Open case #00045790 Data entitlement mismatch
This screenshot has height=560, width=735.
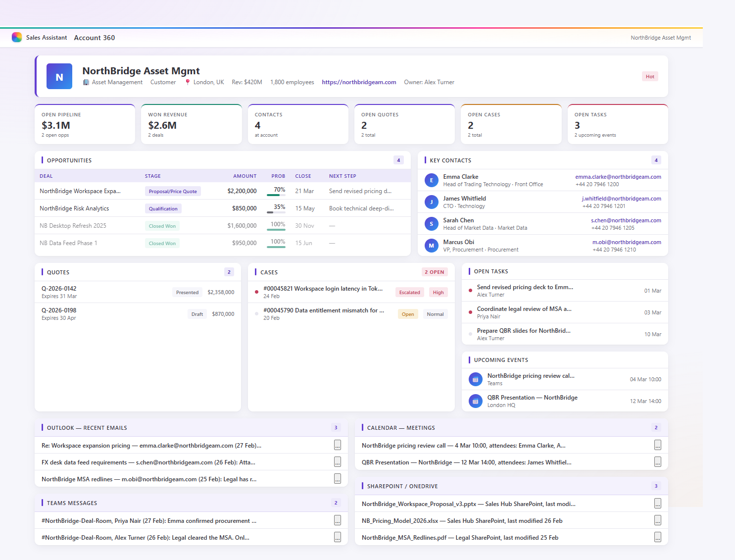pos(351,314)
